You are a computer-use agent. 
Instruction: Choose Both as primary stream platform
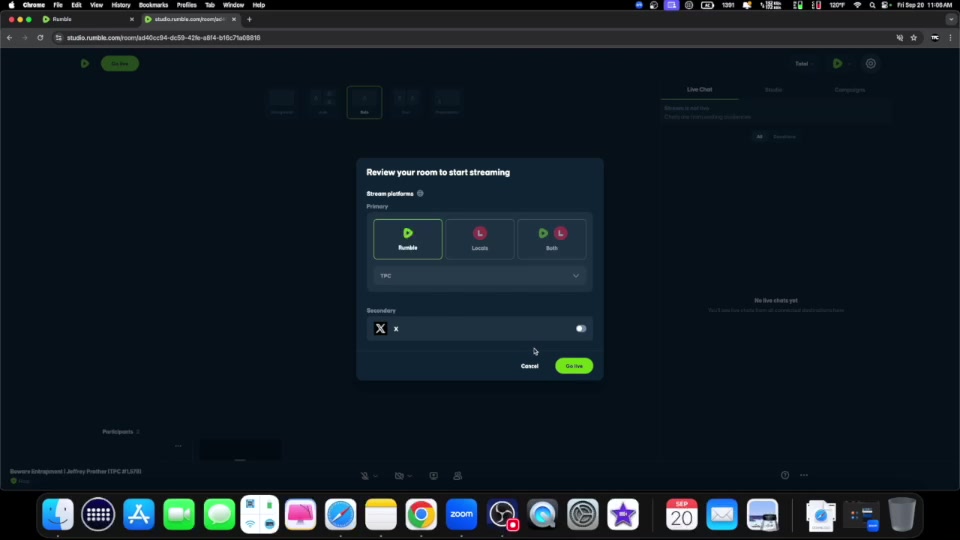click(552, 239)
